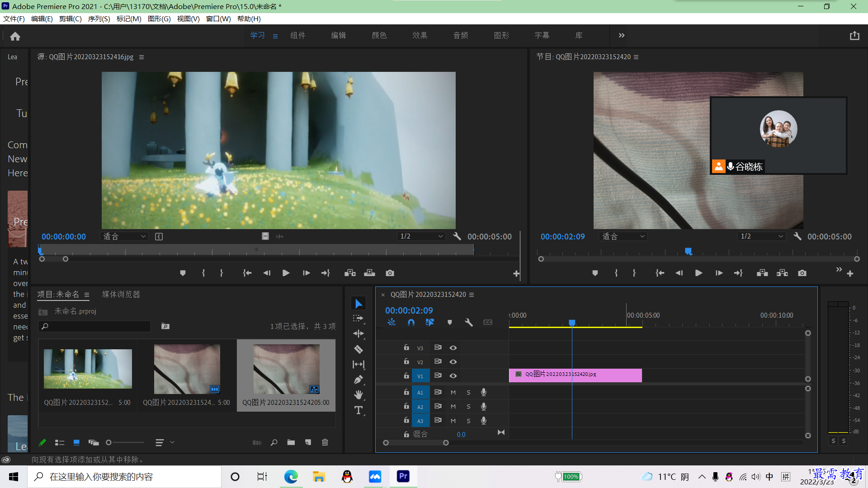Toggle linked selection in timeline
Screen dimensions: 868x488
pyautogui.click(x=429, y=322)
